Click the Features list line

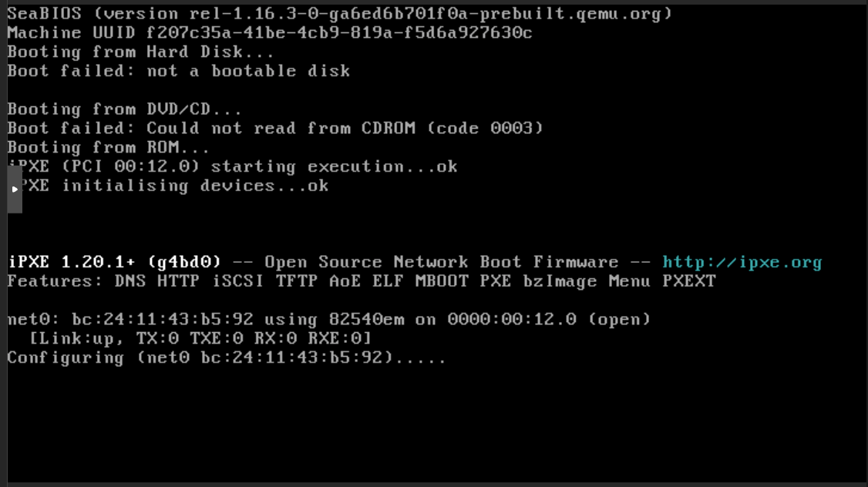tap(361, 281)
